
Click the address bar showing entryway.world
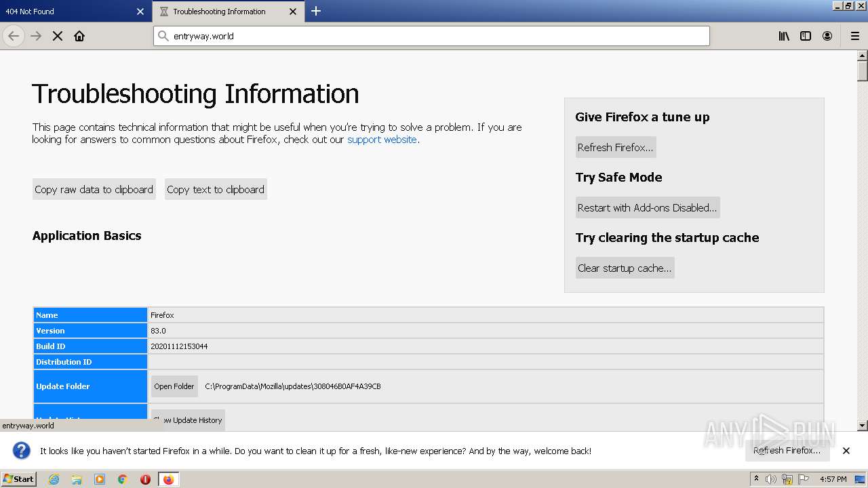(431, 36)
